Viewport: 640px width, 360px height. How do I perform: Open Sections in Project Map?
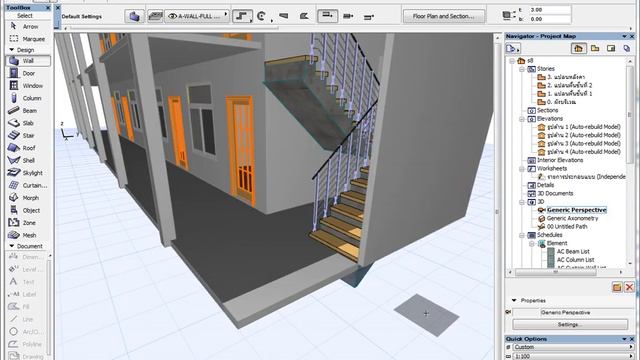tap(547, 110)
